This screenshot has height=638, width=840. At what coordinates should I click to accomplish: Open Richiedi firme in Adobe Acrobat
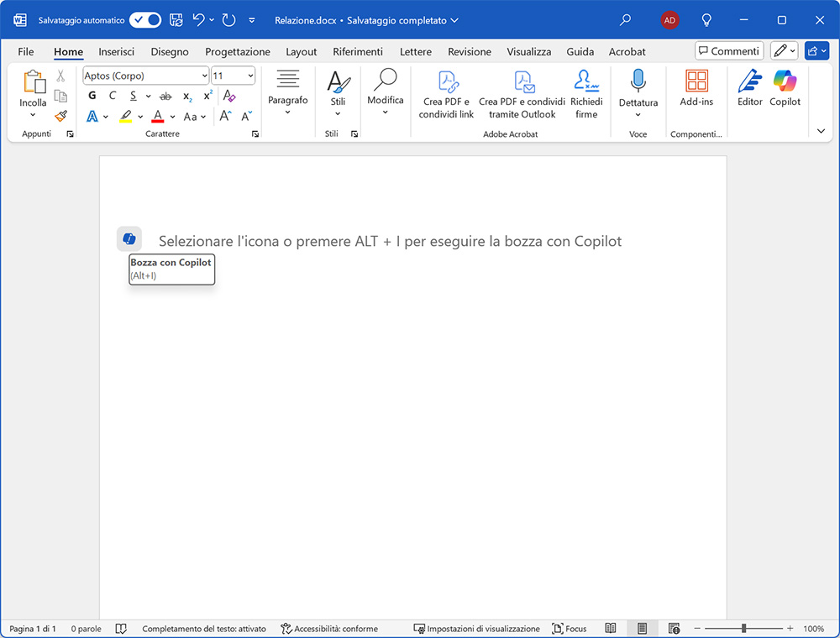pos(586,94)
